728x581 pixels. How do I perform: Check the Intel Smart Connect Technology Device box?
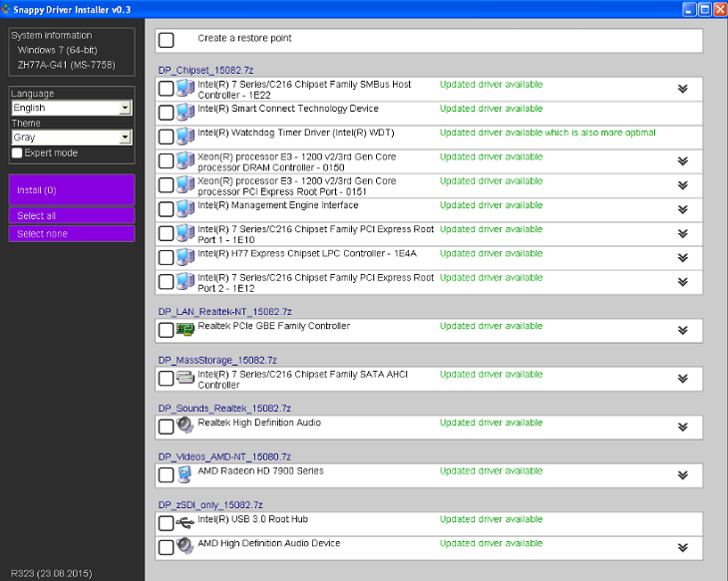167,113
